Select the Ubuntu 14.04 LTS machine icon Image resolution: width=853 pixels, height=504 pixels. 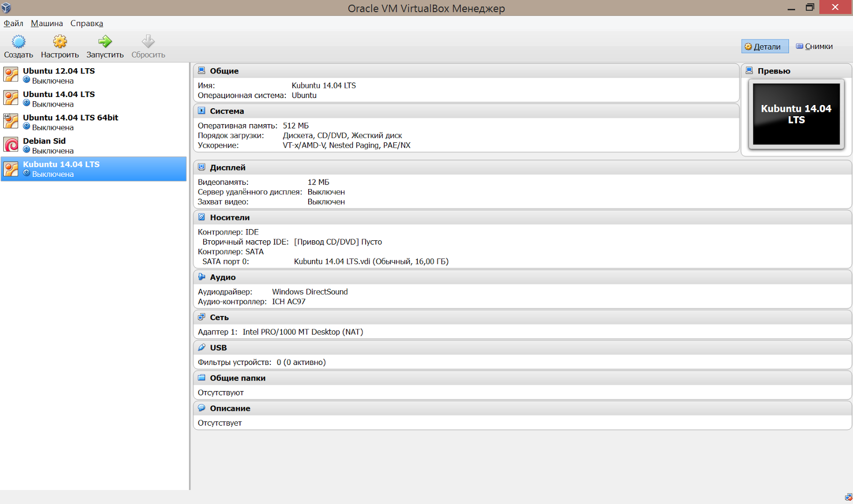pos(11,98)
